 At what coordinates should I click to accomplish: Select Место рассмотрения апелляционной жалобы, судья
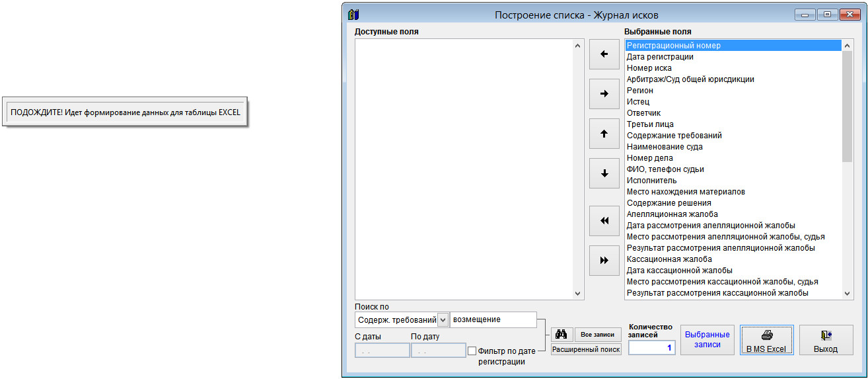coord(733,237)
